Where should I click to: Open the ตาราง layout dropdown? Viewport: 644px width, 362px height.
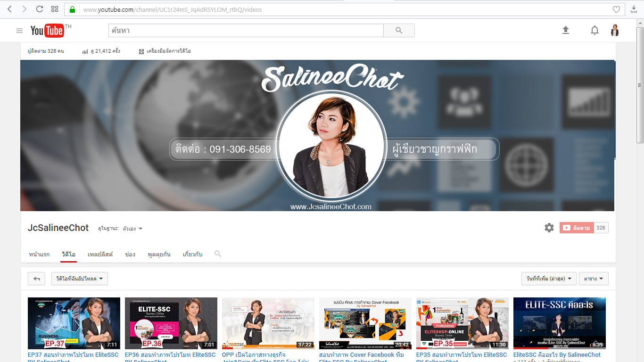coord(594,279)
